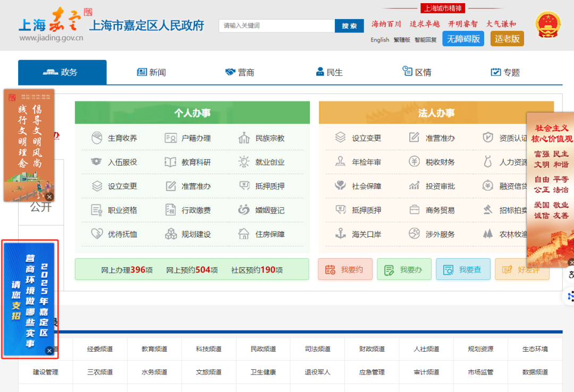Click the 税收财务 yen coin icon
The height and width of the screenshot is (392, 574).
414,162
